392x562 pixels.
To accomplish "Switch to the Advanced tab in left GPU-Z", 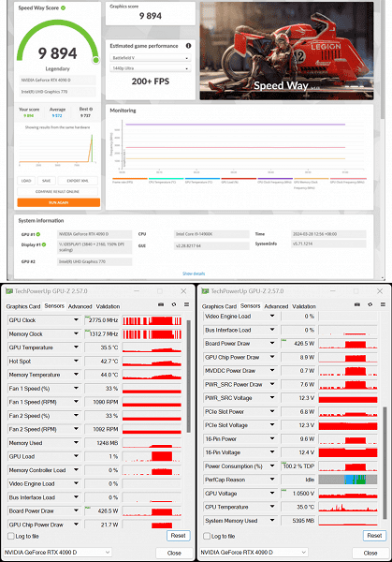I will (80, 306).
